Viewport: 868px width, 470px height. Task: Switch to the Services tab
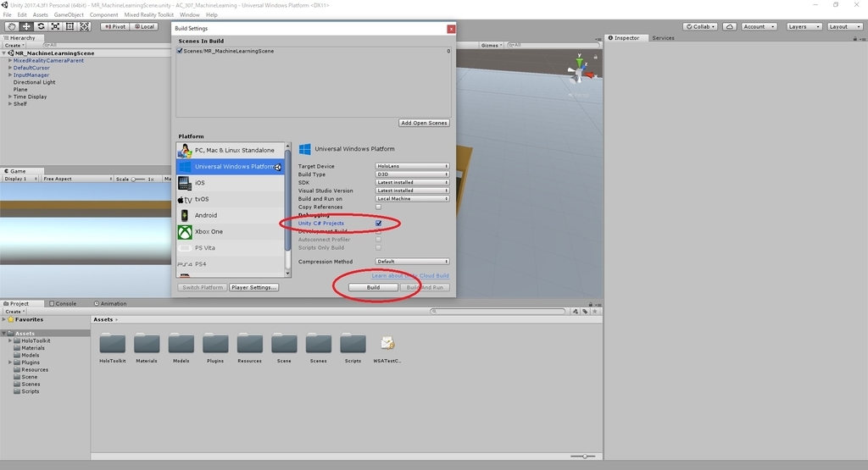(663, 38)
